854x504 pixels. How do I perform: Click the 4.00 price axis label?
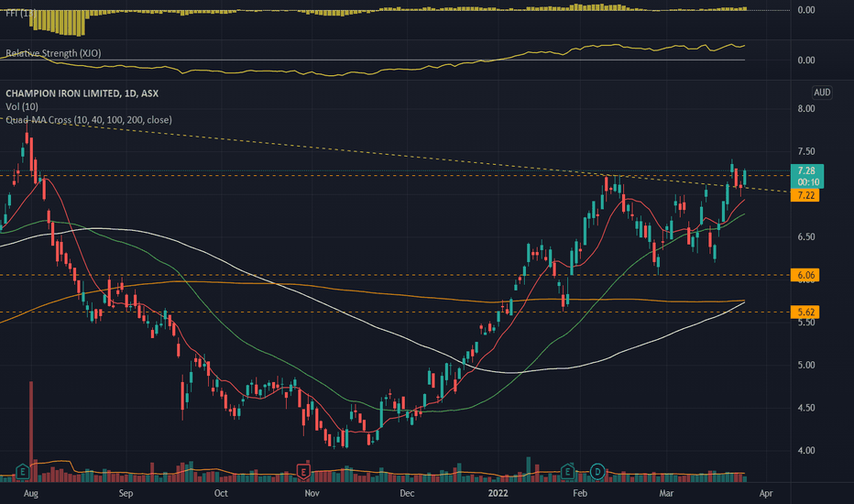806,451
